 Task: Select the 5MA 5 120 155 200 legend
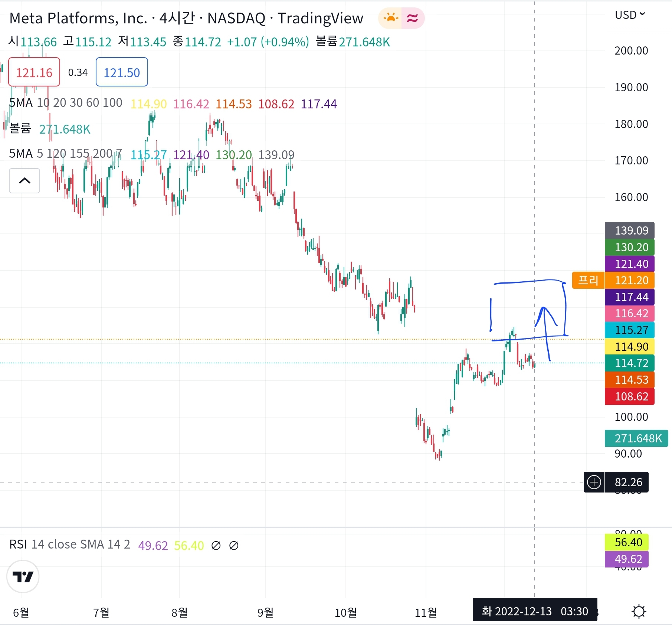click(x=65, y=153)
